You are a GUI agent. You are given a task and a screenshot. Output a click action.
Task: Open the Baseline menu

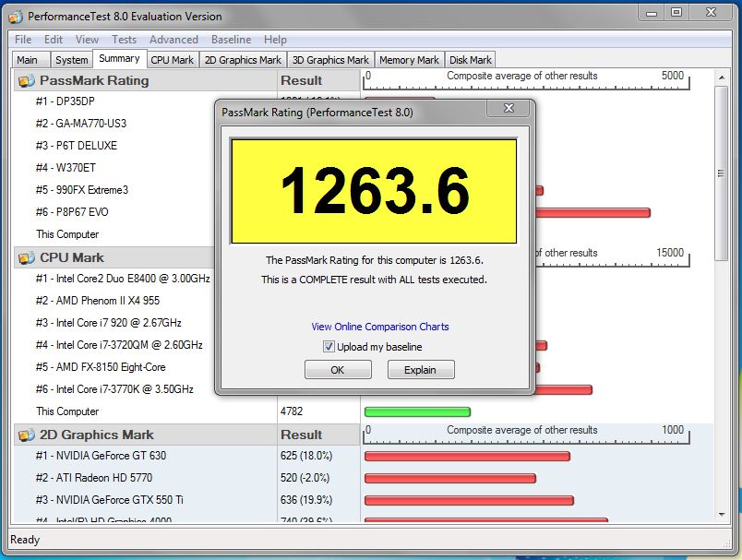231,40
